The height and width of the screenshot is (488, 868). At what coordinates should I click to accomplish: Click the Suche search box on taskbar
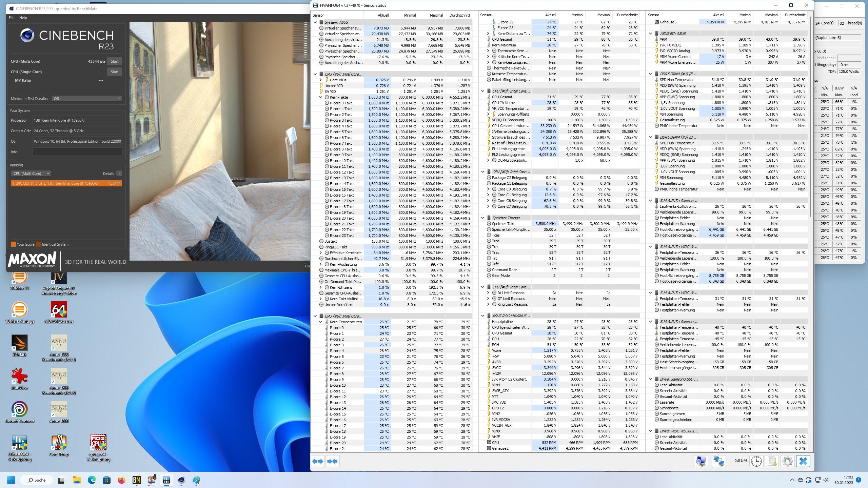(37, 480)
